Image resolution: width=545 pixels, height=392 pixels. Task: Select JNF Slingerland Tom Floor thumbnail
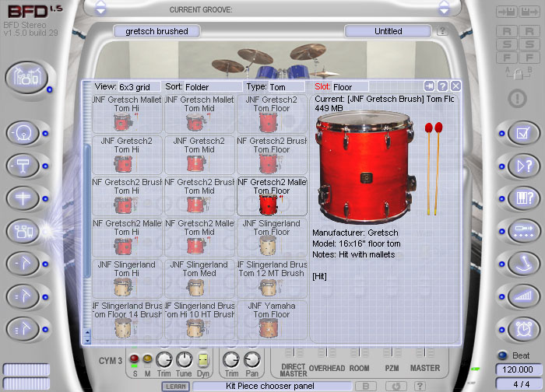tap(272, 237)
